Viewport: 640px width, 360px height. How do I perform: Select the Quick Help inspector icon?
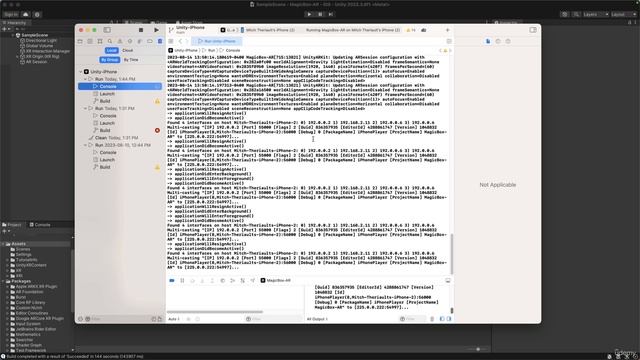click(x=508, y=41)
